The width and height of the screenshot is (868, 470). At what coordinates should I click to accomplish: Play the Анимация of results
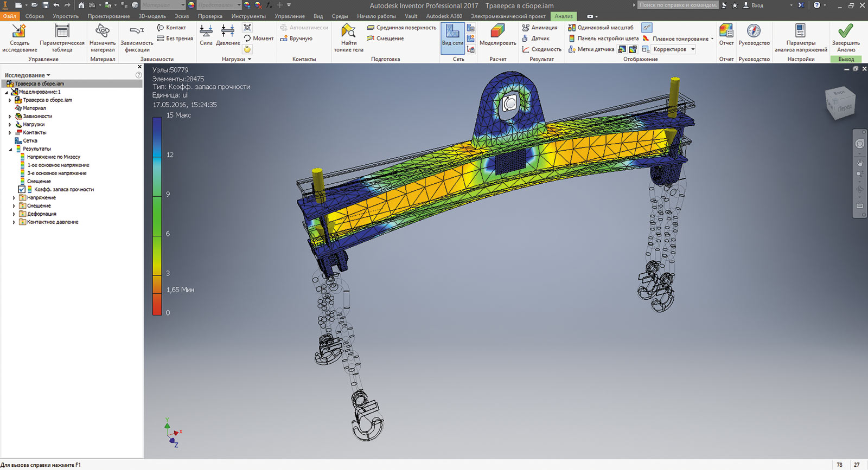click(540, 28)
